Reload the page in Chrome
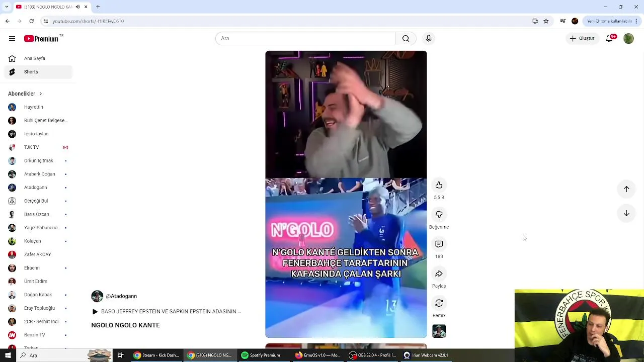Image resolution: width=644 pixels, height=362 pixels. pyautogui.click(x=31, y=21)
